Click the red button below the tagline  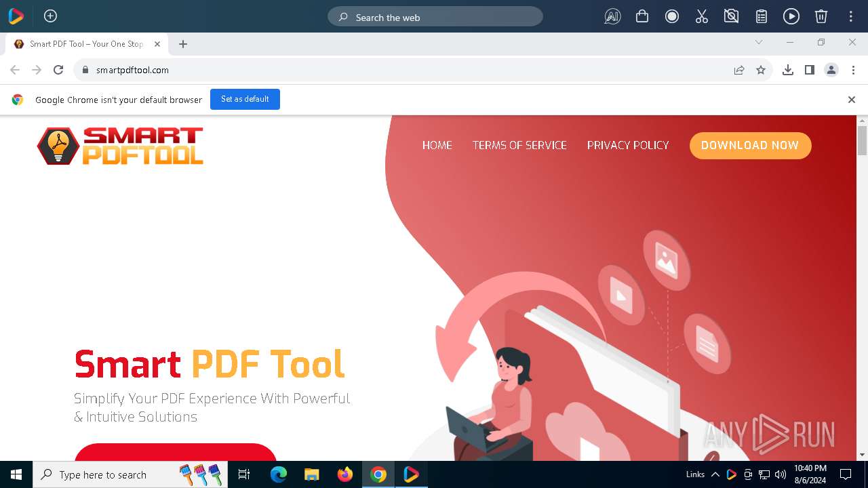tap(176, 452)
